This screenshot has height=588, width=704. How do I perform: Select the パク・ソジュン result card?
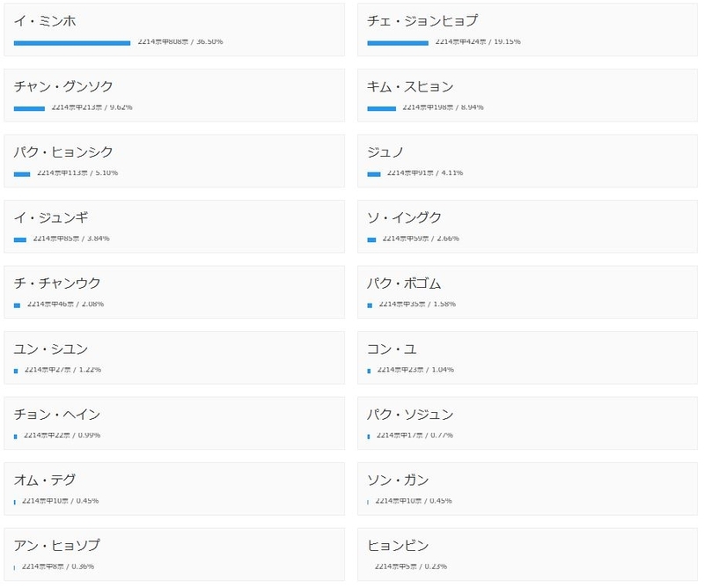(x=527, y=423)
